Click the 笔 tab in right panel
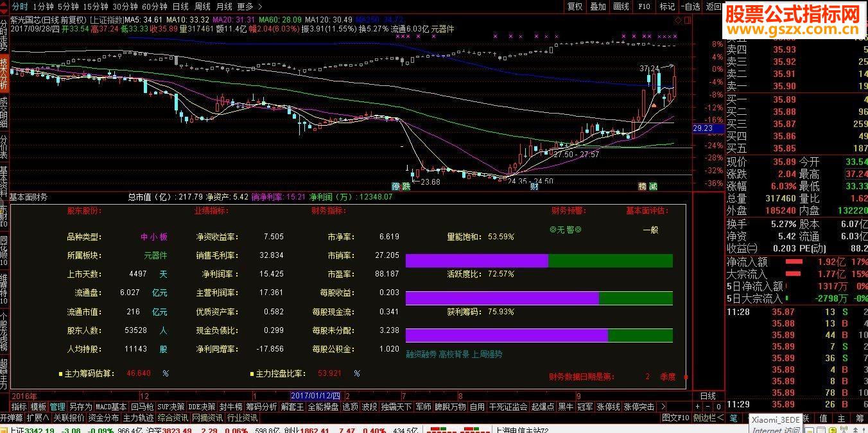The width and height of the screenshot is (868, 433). [733, 418]
